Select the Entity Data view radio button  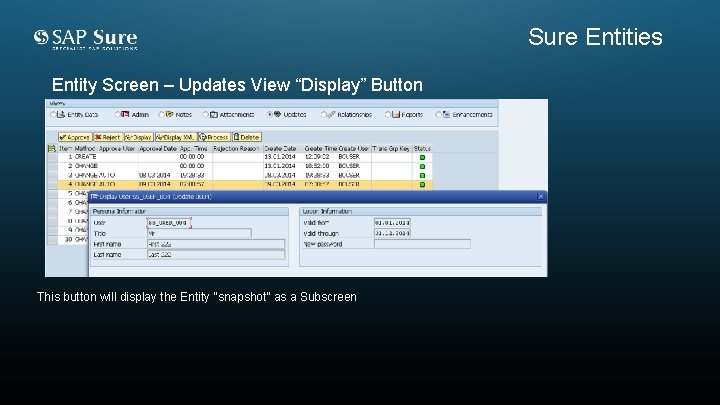(x=53, y=114)
